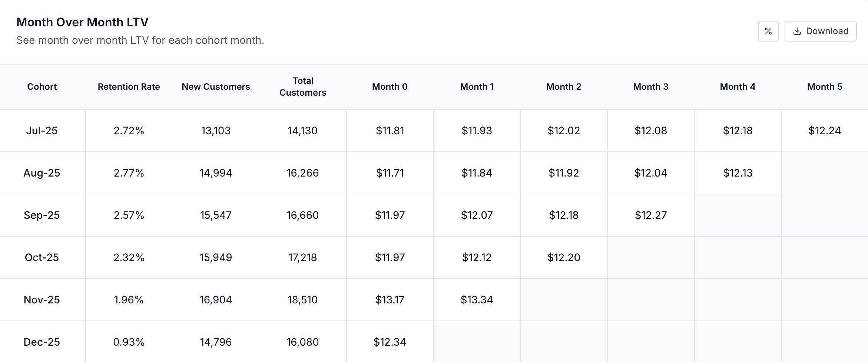Image resolution: width=868 pixels, height=362 pixels.
Task: Click the $12.34 Month 0 value for Dec-25
Action: (x=390, y=342)
